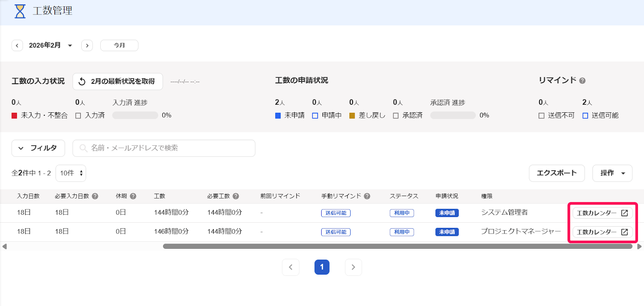Click the 申請中 legend box
This screenshot has width=644, height=306.
pyautogui.click(x=315, y=116)
